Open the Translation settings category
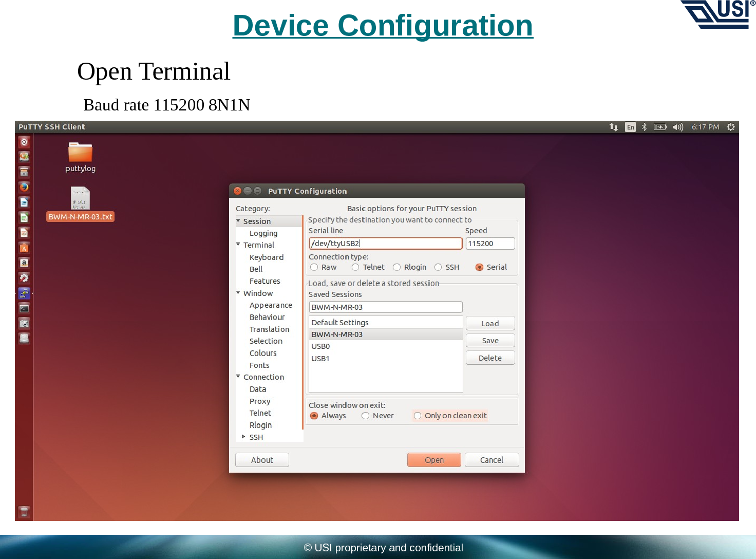The width and height of the screenshot is (756, 559). click(269, 329)
